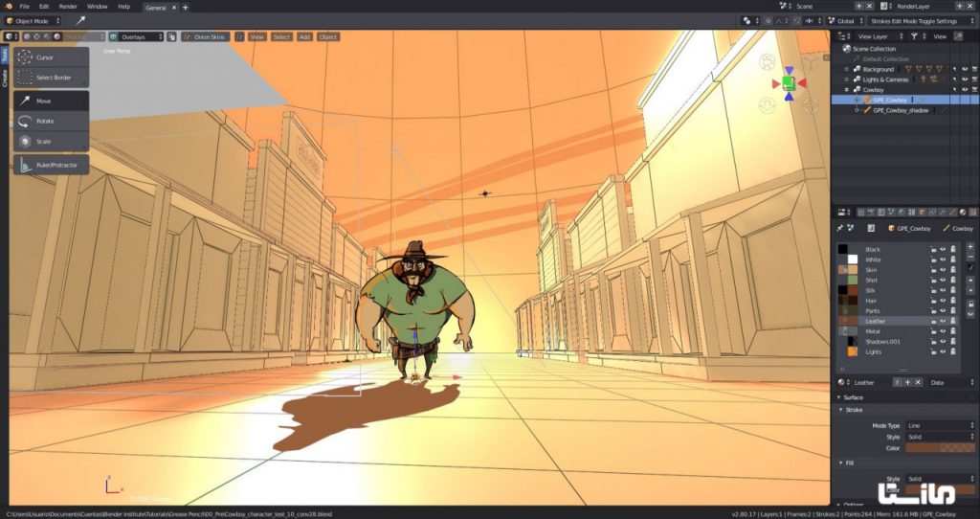
Task: Click the viewport Select menu button
Action: point(281,37)
